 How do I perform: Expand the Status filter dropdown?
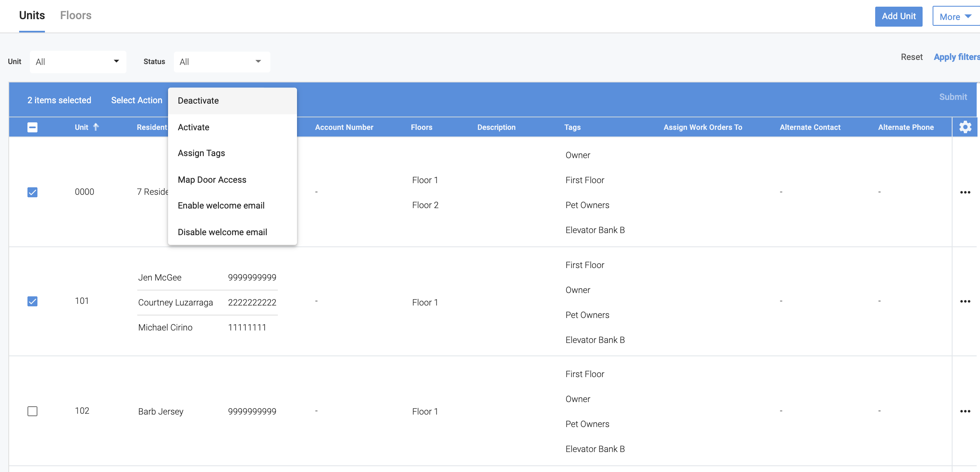[x=222, y=62]
